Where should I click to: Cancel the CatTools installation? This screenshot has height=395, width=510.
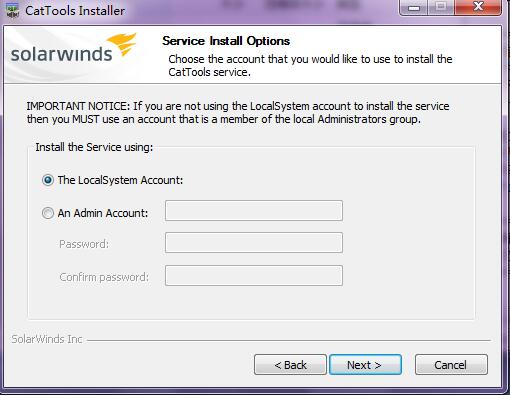pos(451,365)
